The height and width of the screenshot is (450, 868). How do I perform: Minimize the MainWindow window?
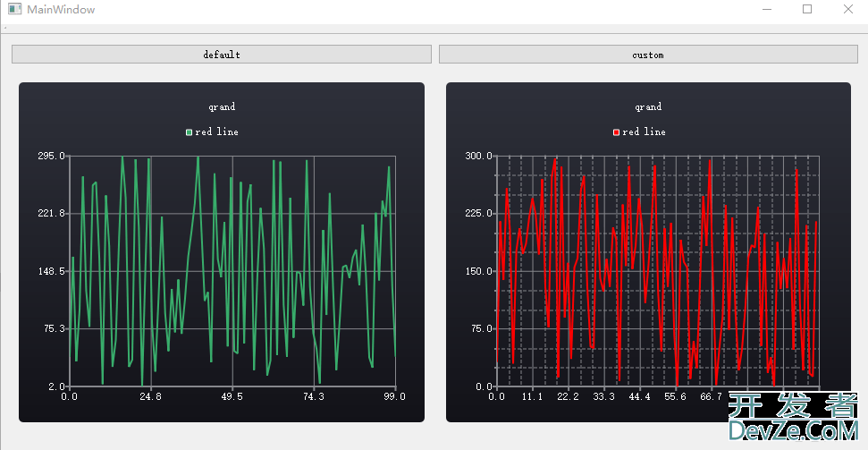pos(767,9)
